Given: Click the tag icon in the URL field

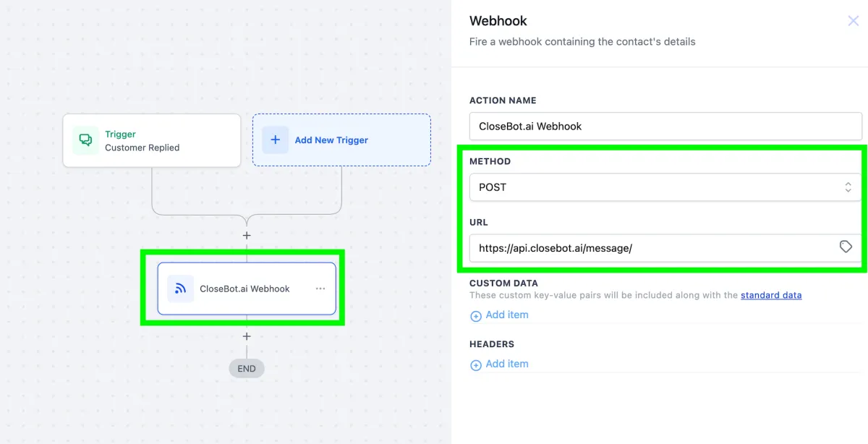Looking at the screenshot, I should pyautogui.click(x=846, y=247).
